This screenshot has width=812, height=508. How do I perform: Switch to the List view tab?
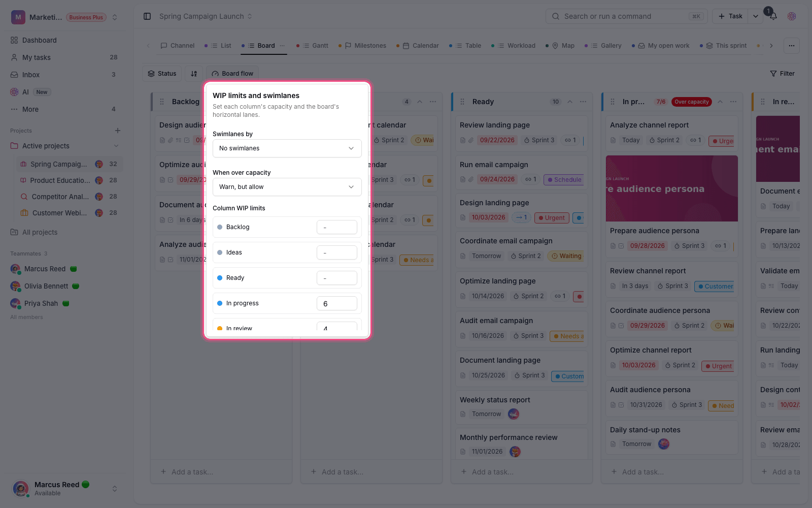click(218, 46)
